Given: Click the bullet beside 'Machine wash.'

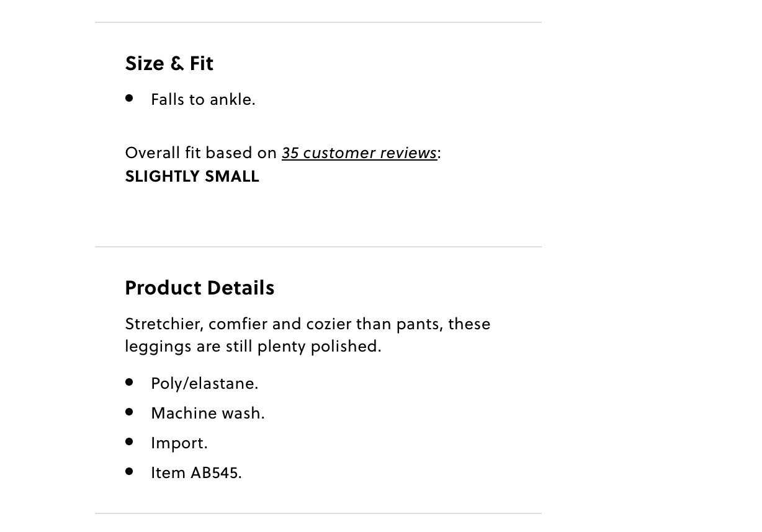Looking at the screenshot, I should [129, 412].
